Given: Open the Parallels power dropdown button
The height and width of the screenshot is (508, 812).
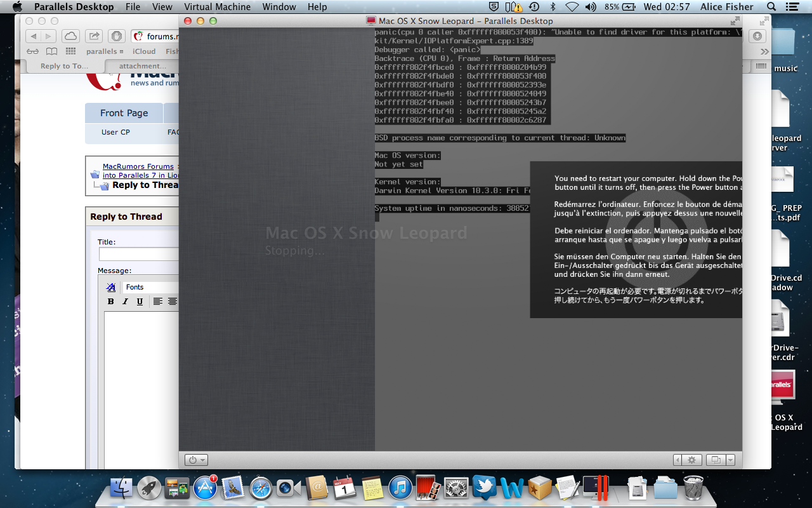Looking at the screenshot, I should pyautogui.click(x=195, y=460).
